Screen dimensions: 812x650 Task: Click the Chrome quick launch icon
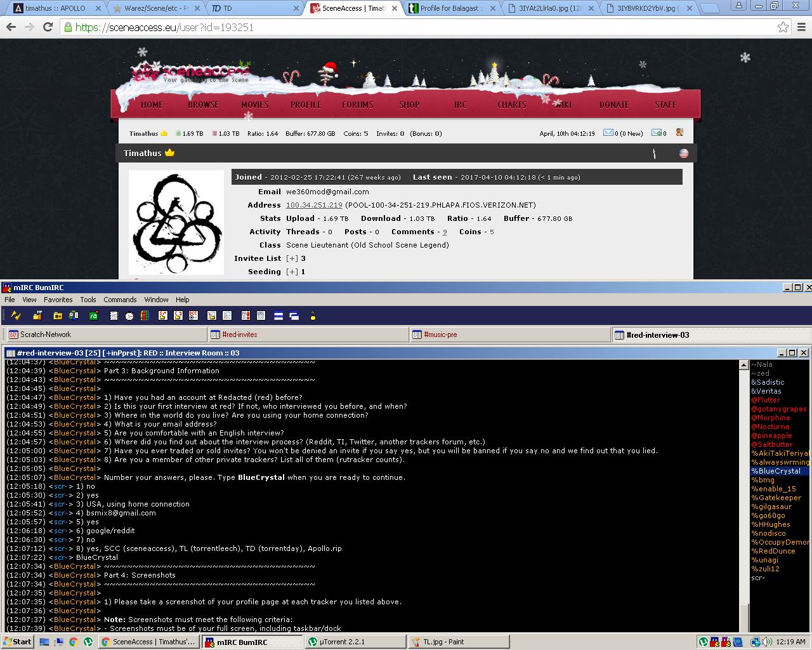pyautogui.click(x=73, y=642)
